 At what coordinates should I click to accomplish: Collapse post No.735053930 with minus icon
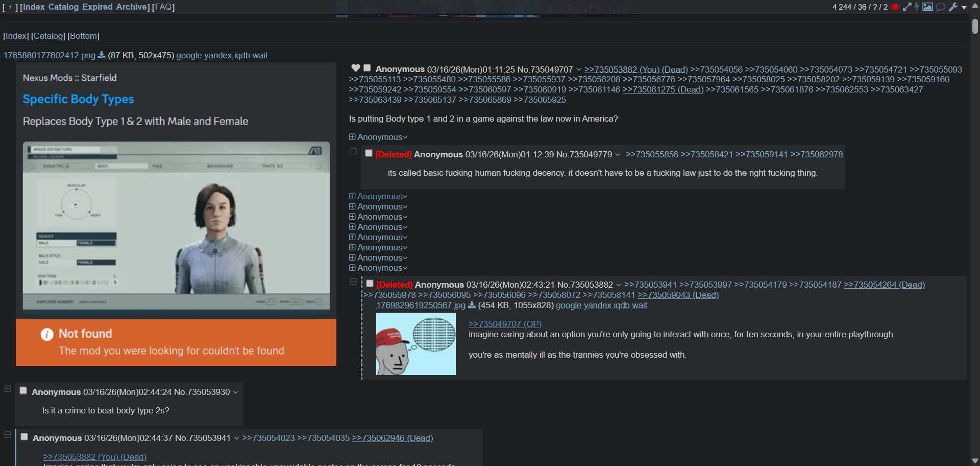(8, 389)
